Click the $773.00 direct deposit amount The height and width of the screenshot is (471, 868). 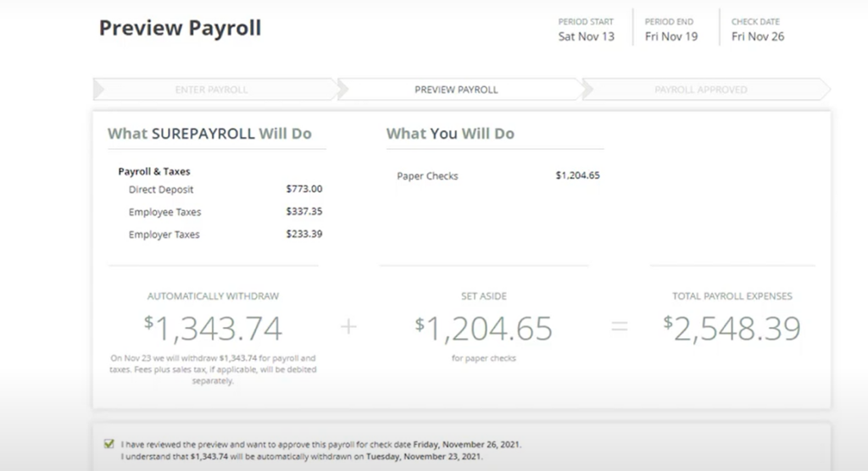coord(304,189)
